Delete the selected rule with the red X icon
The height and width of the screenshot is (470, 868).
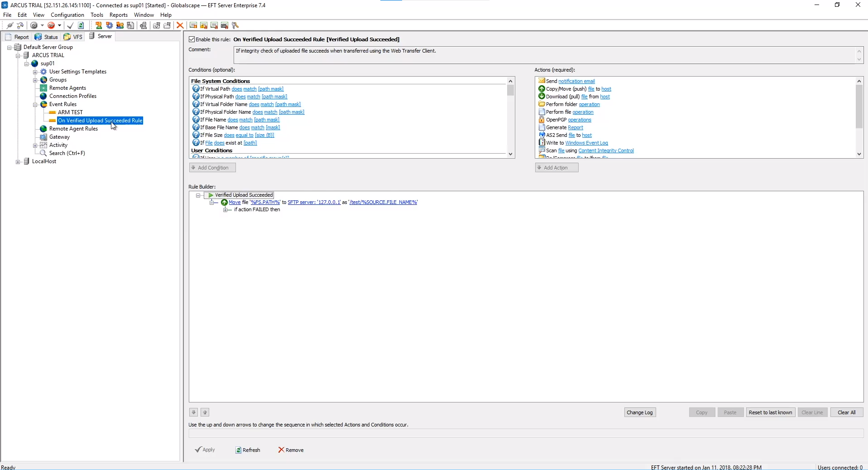pos(179,25)
